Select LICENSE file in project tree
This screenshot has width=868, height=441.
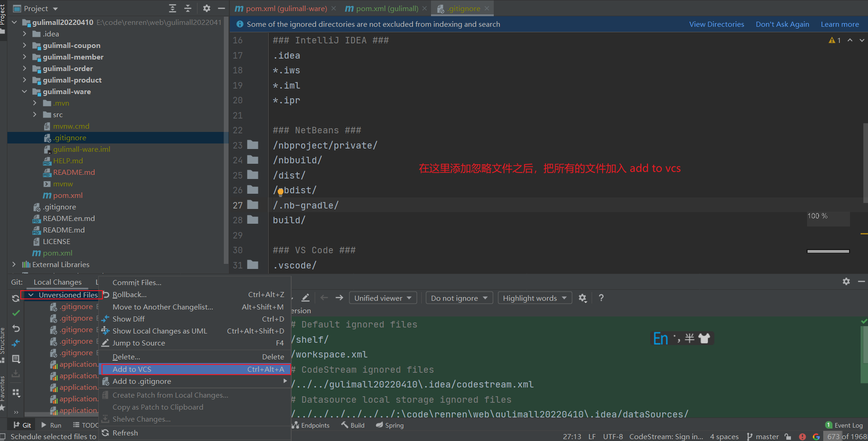tap(56, 241)
